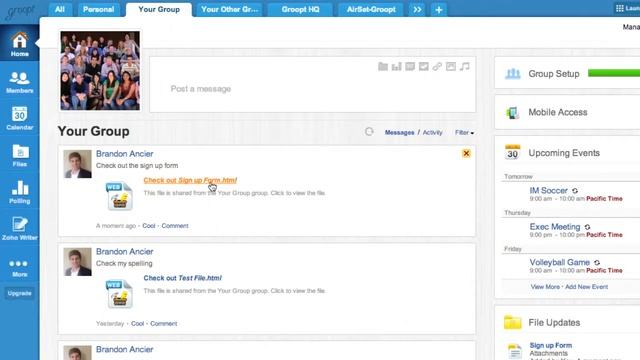Screen dimensions: 640x360
Task: Click the recurring icon next to Volleyball Game
Action: click(x=597, y=262)
